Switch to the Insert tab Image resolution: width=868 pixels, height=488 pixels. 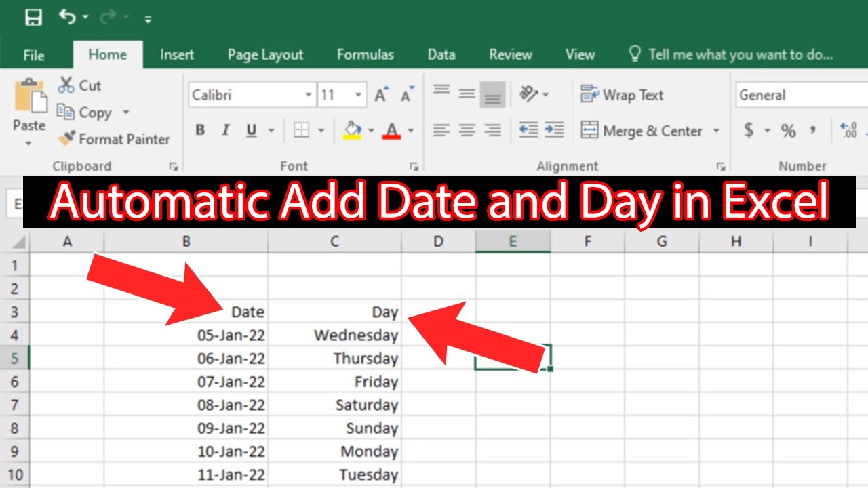pos(177,55)
